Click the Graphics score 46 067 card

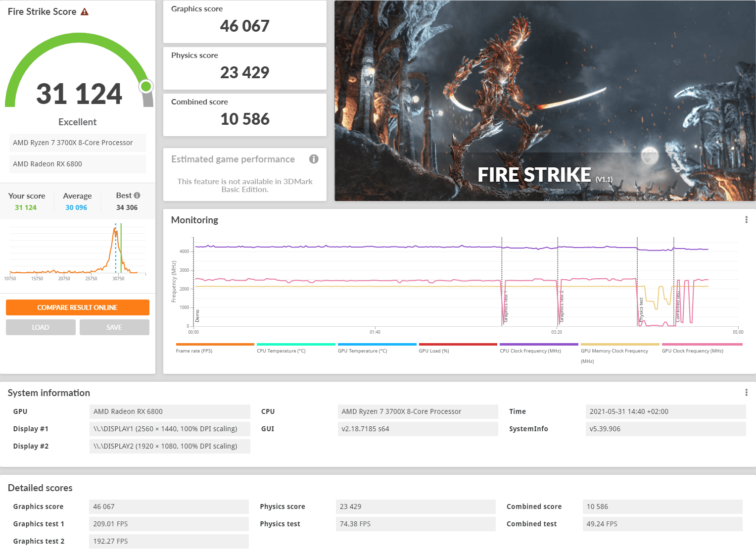(x=245, y=22)
